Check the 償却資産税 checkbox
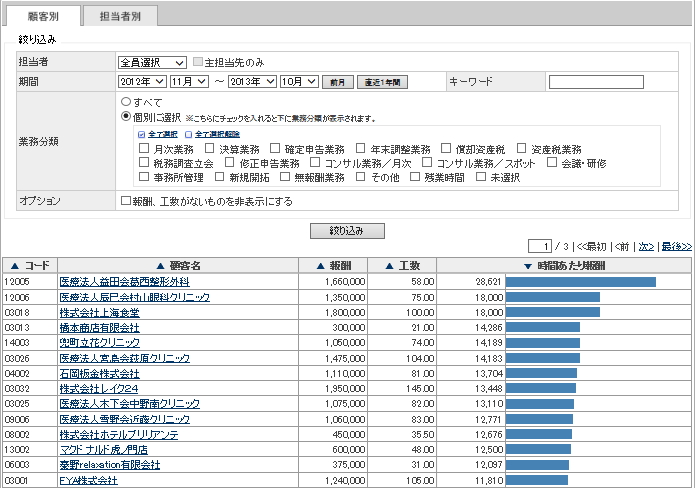Image resolution: width=697 pixels, height=488 pixels. 446,148
